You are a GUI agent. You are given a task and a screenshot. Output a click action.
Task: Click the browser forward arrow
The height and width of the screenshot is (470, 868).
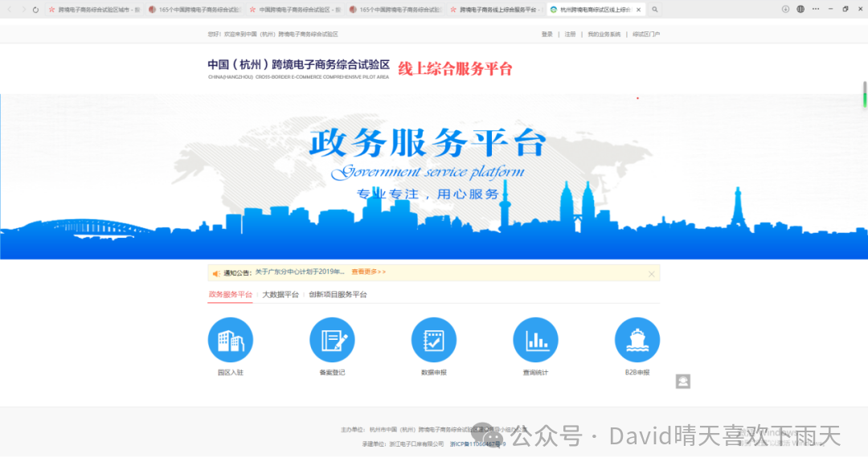pyautogui.click(x=23, y=10)
